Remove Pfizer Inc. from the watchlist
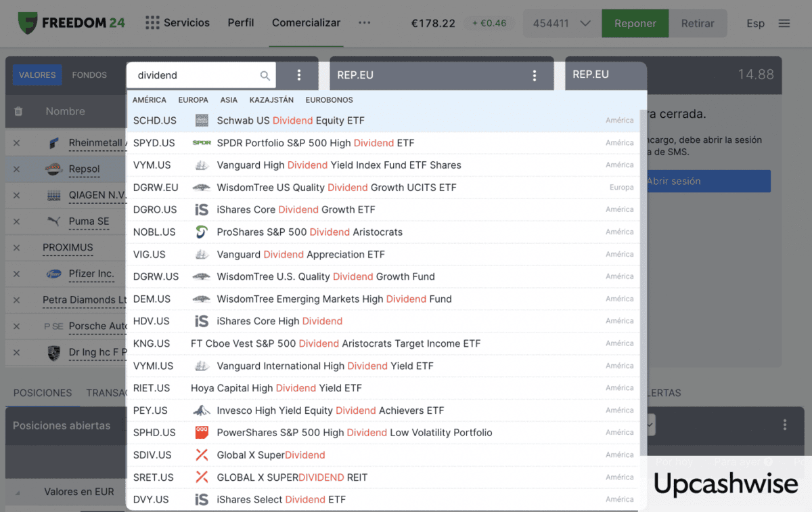Screen dimensions: 812x512 coord(17,274)
